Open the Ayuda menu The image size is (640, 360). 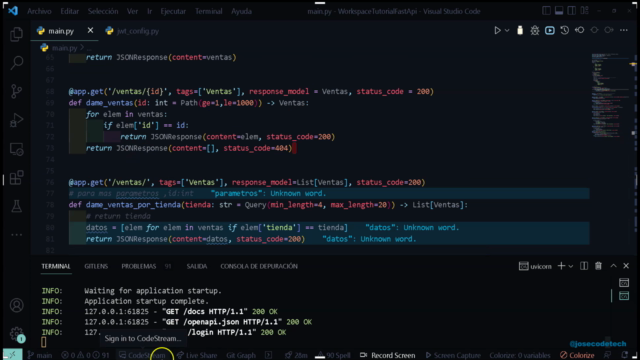point(241,11)
